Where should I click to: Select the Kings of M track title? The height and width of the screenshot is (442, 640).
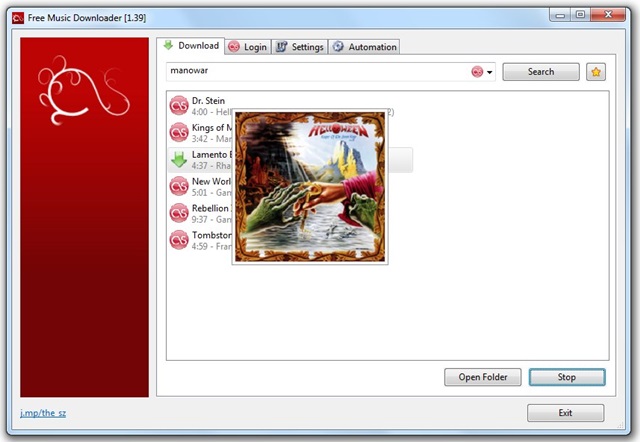[212, 127]
